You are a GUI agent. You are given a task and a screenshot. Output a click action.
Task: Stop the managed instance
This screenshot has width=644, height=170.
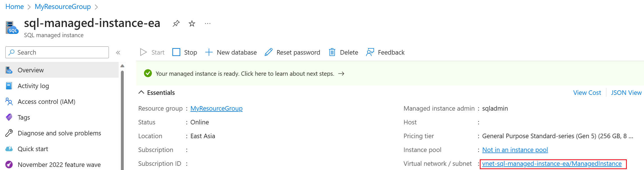coord(184,52)
